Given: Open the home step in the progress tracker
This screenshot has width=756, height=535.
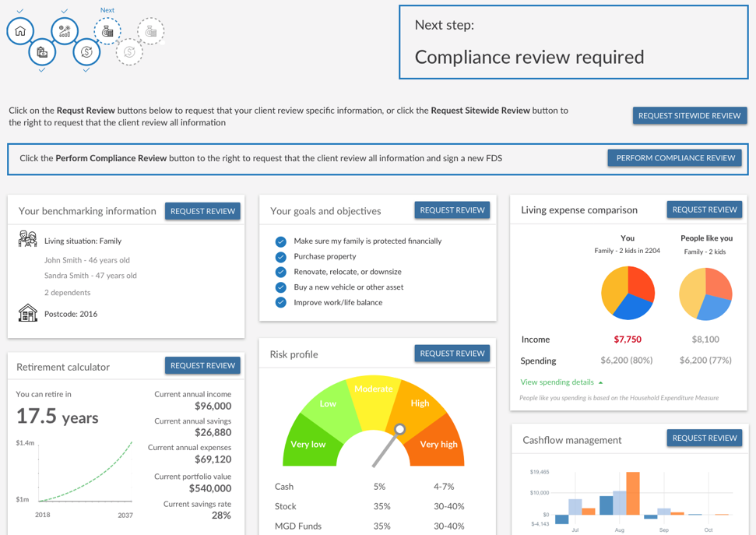Looking at the screenshot, I should 20,31.
